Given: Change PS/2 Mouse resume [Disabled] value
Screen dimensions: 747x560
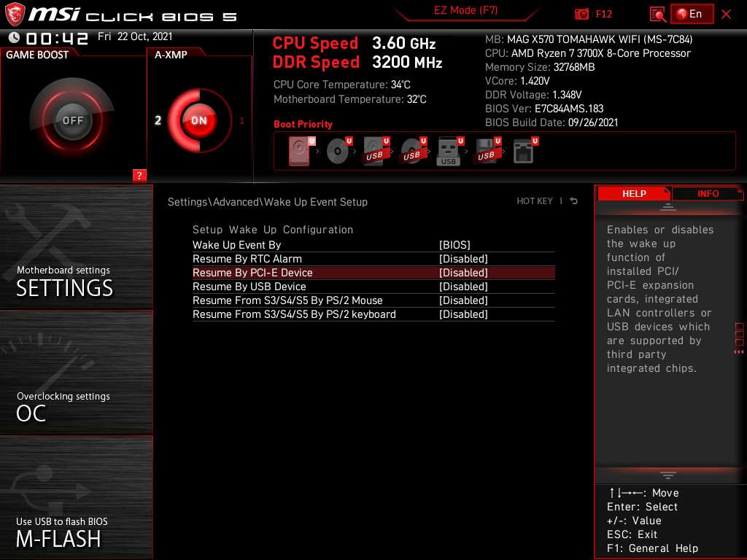Looking at the screenshot, I should [x=463, y=300].
